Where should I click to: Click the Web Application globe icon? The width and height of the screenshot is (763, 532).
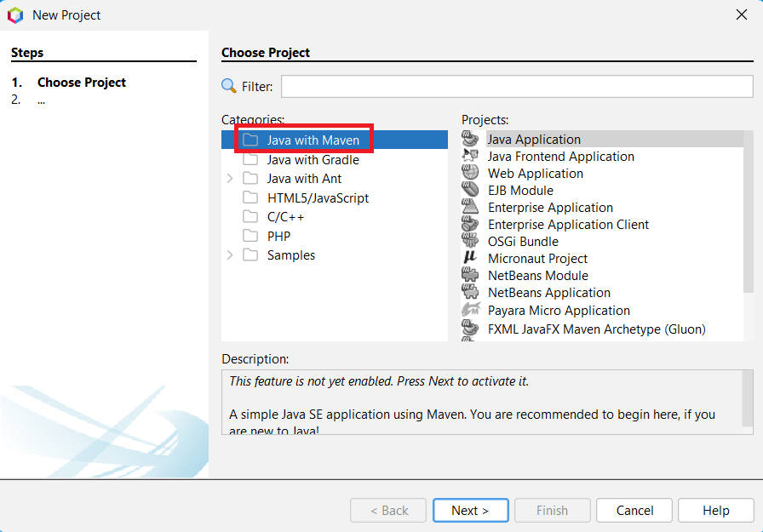[x=470, y=173]
